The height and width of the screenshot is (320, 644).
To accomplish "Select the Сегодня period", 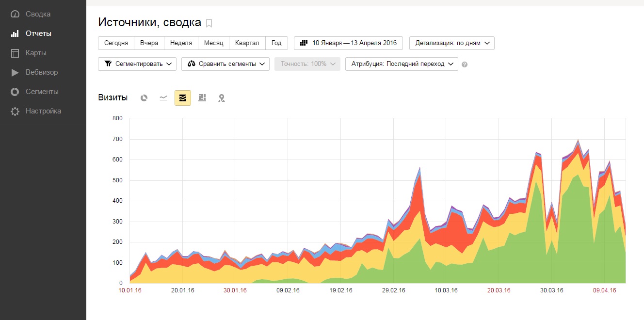I will [116, 43].
